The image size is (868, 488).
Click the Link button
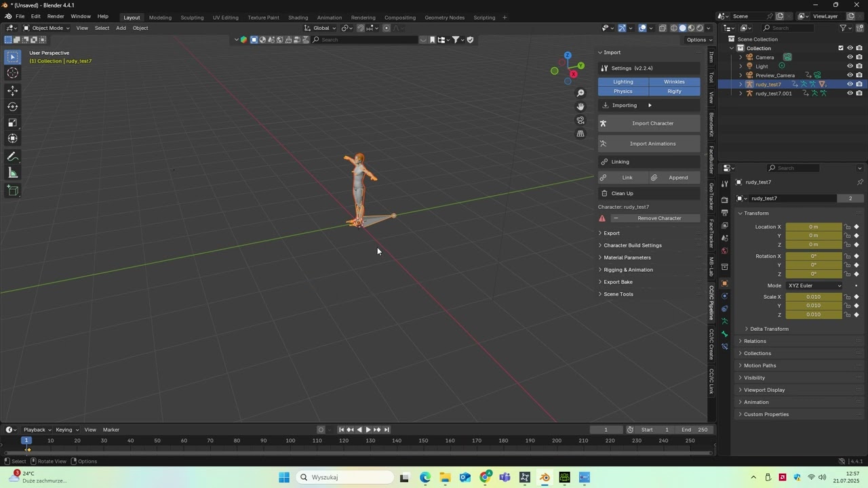click(623, 178)
